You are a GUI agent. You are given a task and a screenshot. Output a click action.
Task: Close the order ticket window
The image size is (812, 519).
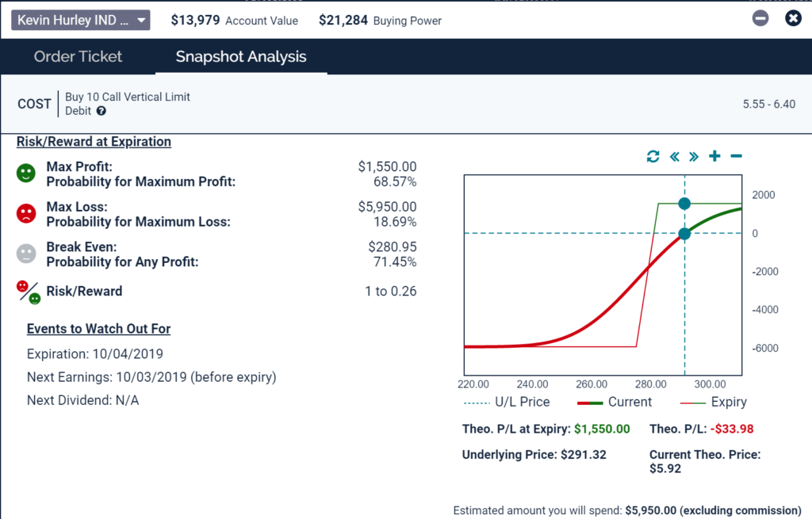(x=792, y=18)
